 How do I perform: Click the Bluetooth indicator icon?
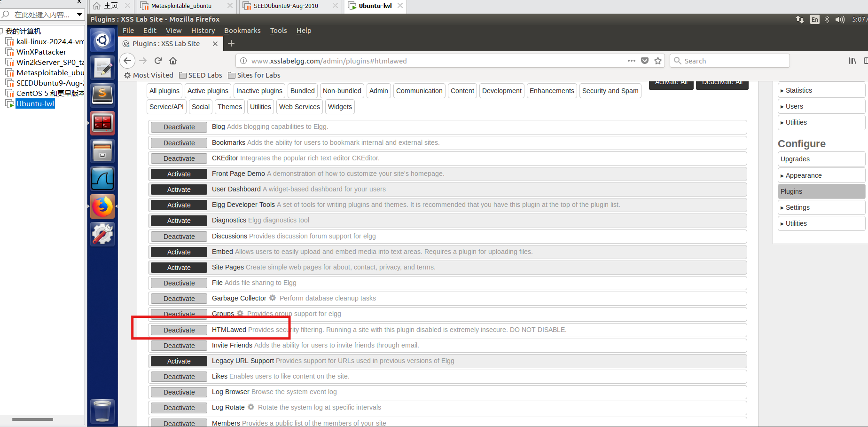[827, 19]
